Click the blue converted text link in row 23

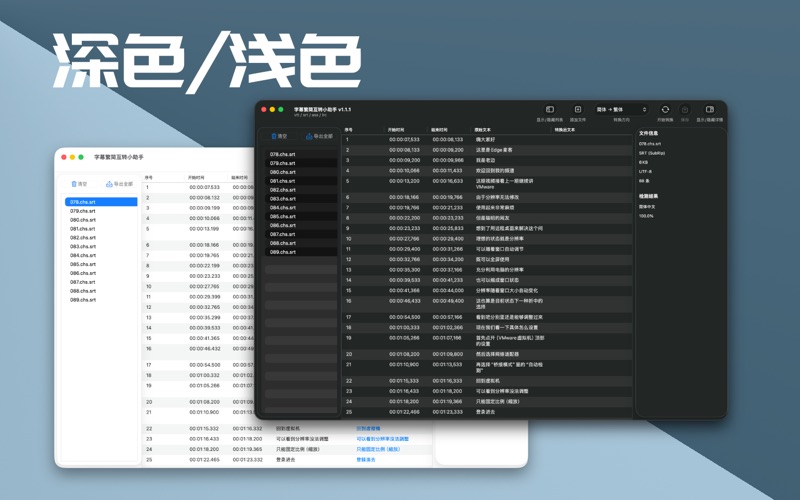pos(383,438)
